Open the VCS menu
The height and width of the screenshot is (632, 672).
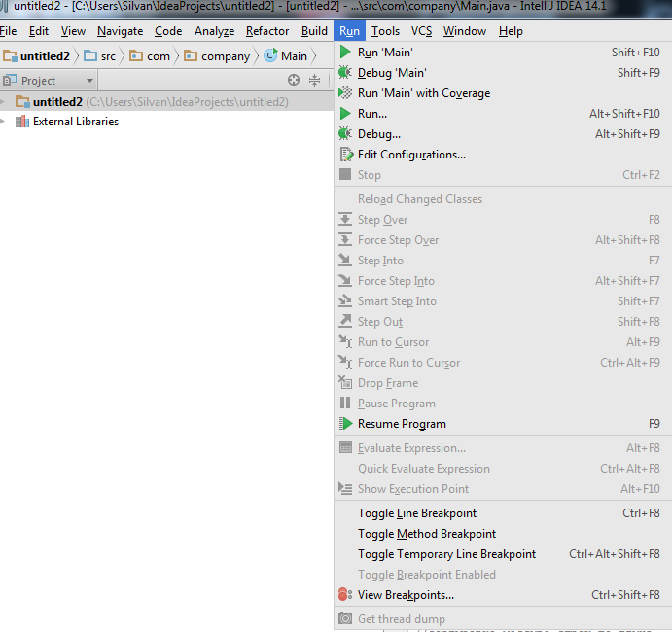click(421, 31)
